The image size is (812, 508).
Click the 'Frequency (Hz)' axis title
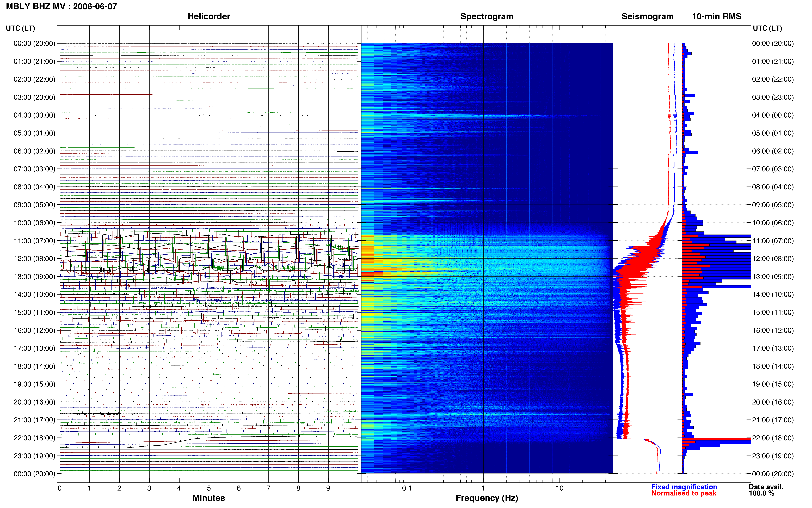487,498
